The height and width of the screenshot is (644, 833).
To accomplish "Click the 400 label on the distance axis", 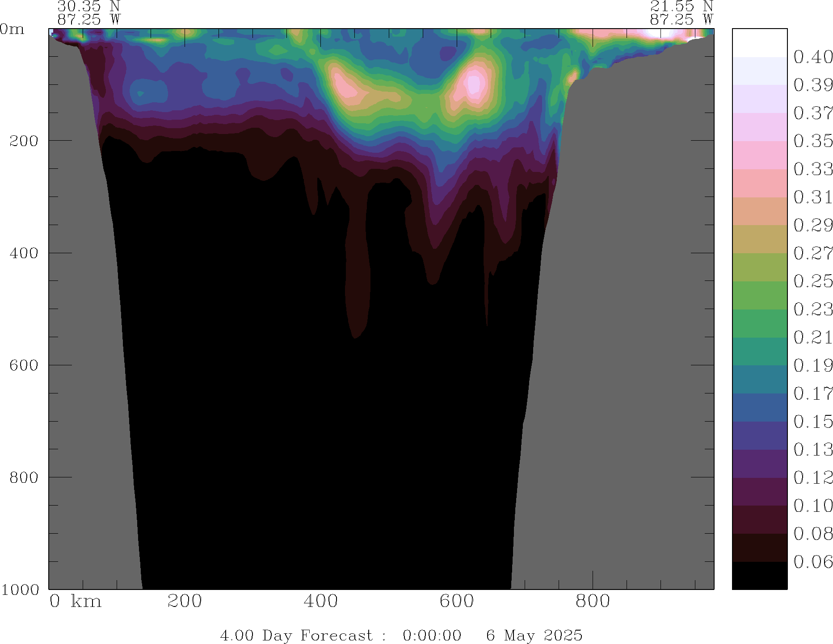I will pos(320,601).
